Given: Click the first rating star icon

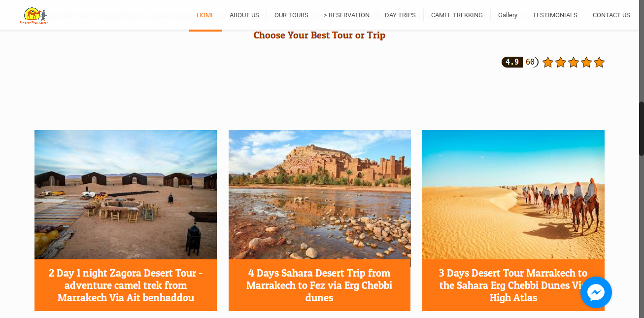Looking at the screenshot, I should [x=548, y=62].
